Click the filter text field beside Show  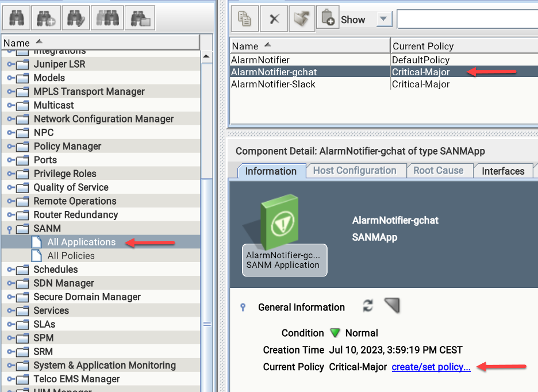coord(467,20)
